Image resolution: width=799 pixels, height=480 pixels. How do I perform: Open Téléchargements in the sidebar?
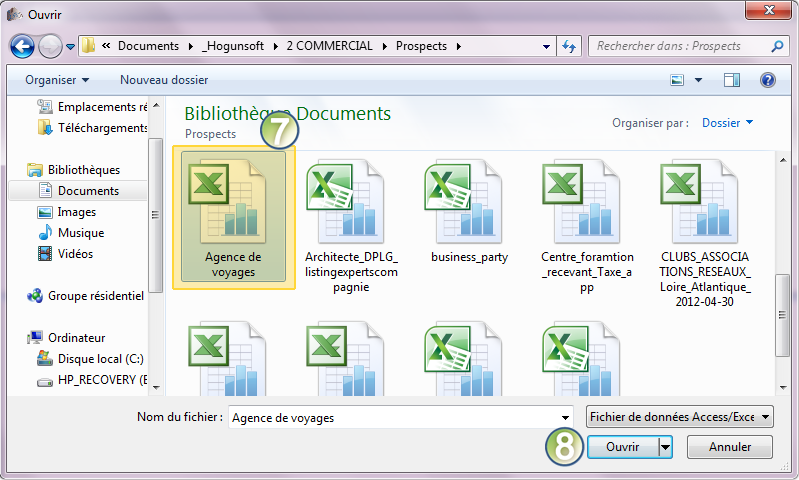click(x=92, y=127)
